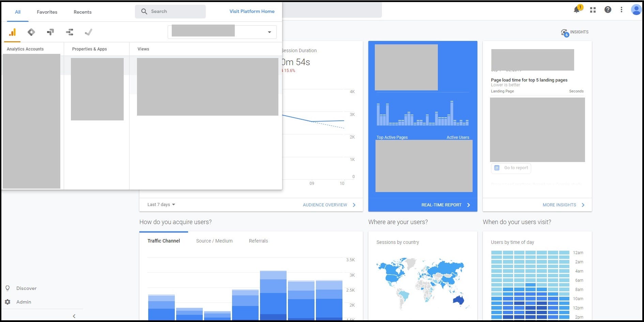Image resolution: width=644 pixels, height=322 pixels.
Task: Collapse the left sidebar with chevron
Action: (x=74, y=316)
